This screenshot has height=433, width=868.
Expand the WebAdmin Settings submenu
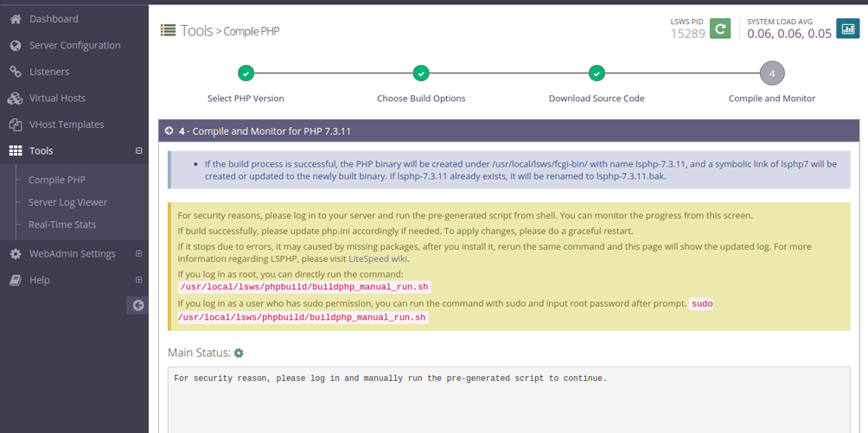point(139,253)
